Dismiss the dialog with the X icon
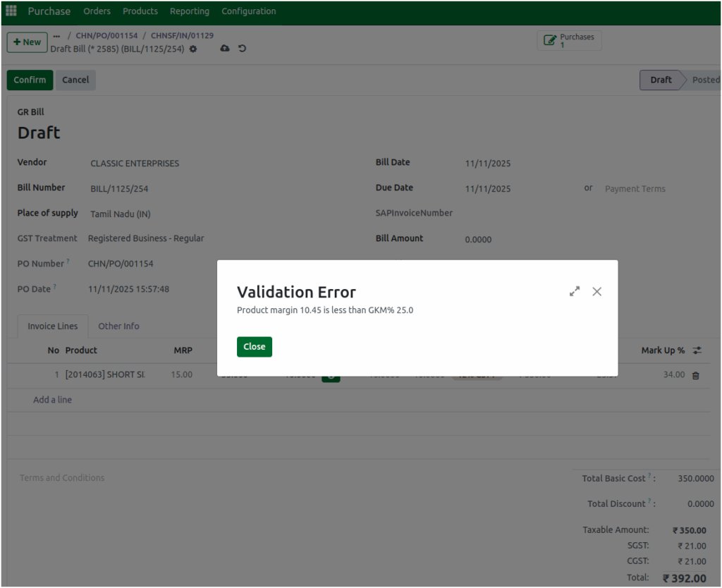 point(596,291)
